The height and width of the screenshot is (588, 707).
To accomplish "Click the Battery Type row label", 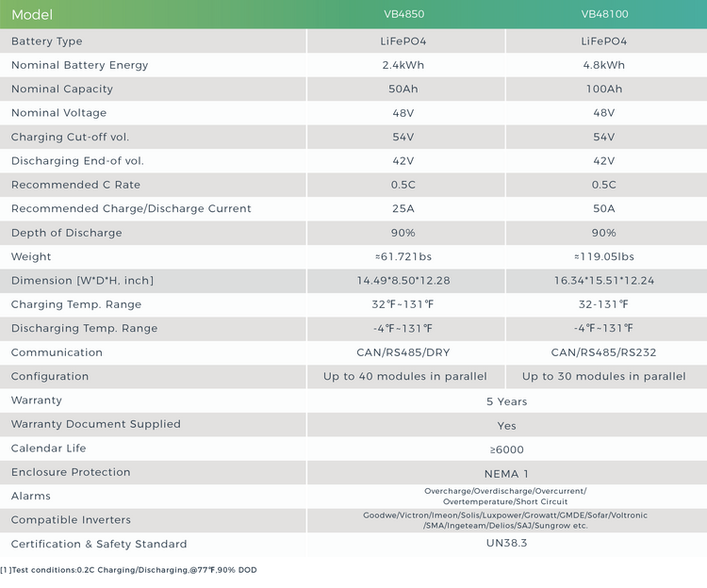I will (46, 41).
